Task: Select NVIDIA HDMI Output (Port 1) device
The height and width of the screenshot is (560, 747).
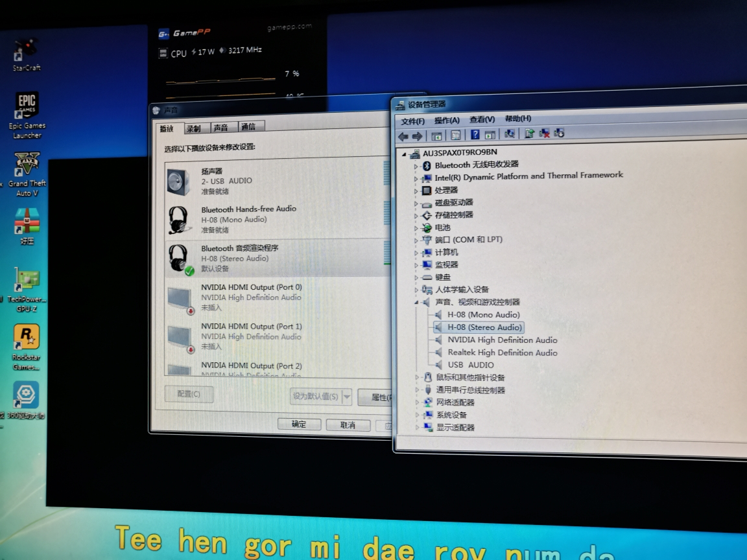Action: [276, 336]
